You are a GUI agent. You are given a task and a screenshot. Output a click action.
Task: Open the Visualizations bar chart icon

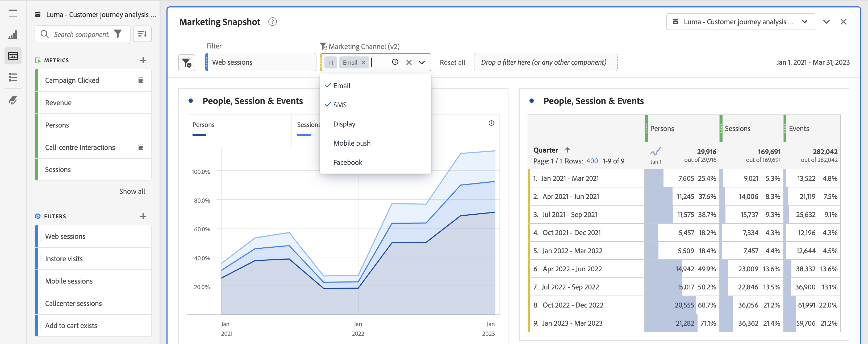[13, 34]
